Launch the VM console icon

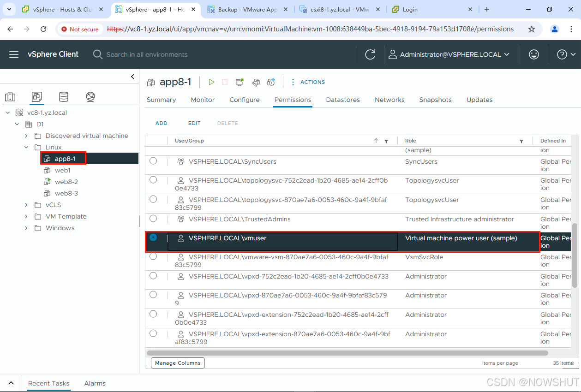pos(240,82)
